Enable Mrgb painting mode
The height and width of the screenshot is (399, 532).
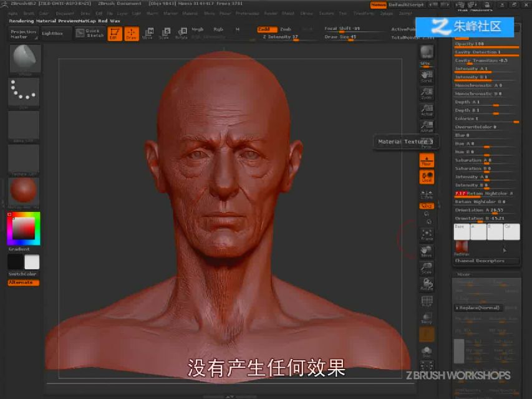tap(198, 29)
